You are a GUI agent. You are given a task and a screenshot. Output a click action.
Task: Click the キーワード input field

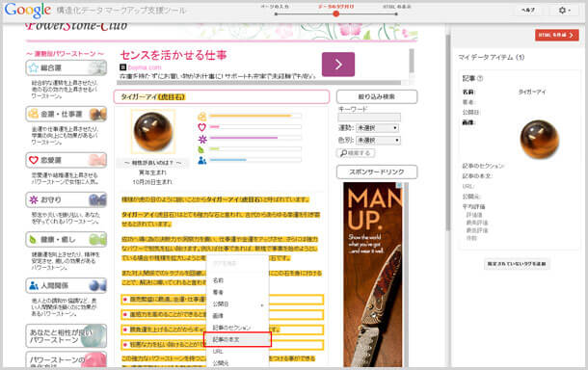(369, 118)
